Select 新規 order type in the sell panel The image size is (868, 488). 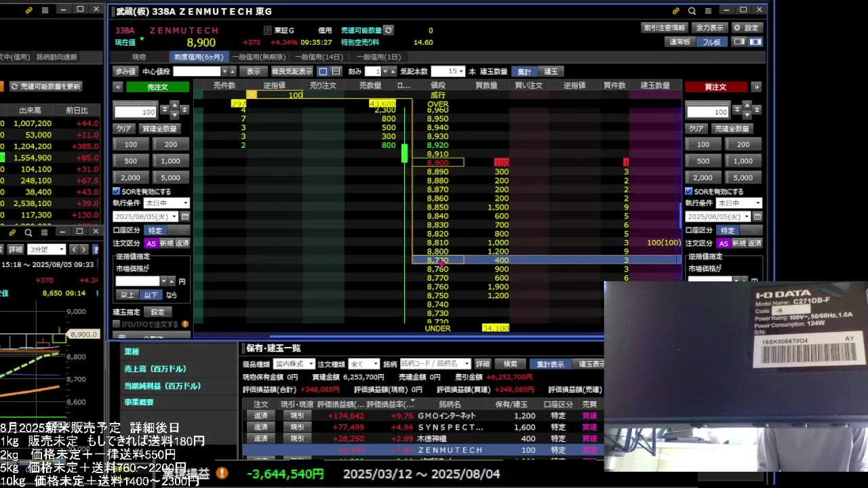[166, 243]
